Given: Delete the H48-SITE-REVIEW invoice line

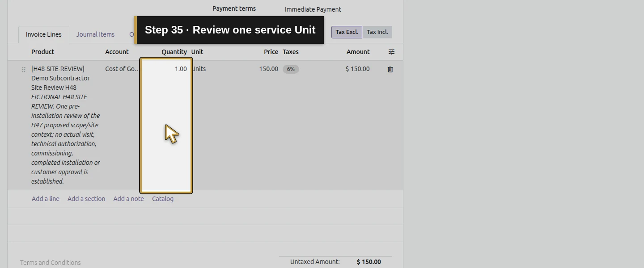Looking at the screenshot, I should (x=390, y=69).
